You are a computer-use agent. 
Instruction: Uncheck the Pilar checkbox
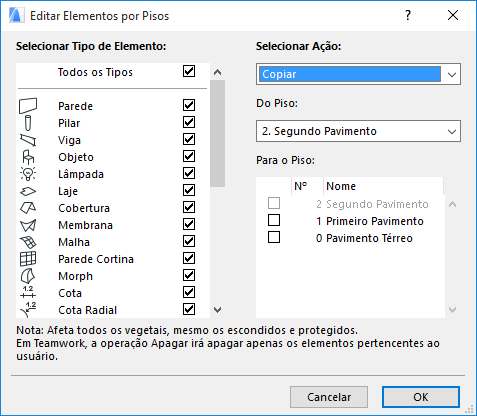(189, 122)
